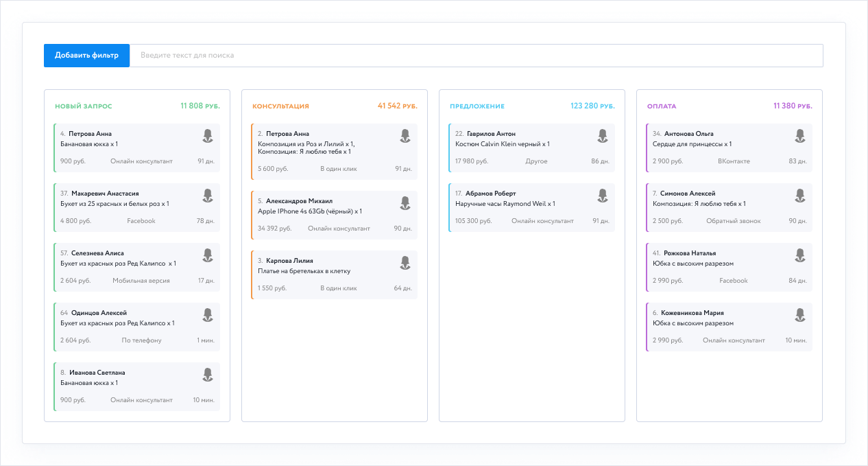Click the Добавить фильтр button
The height and width of the screenshot is (466, 868).
coord(86,56)
